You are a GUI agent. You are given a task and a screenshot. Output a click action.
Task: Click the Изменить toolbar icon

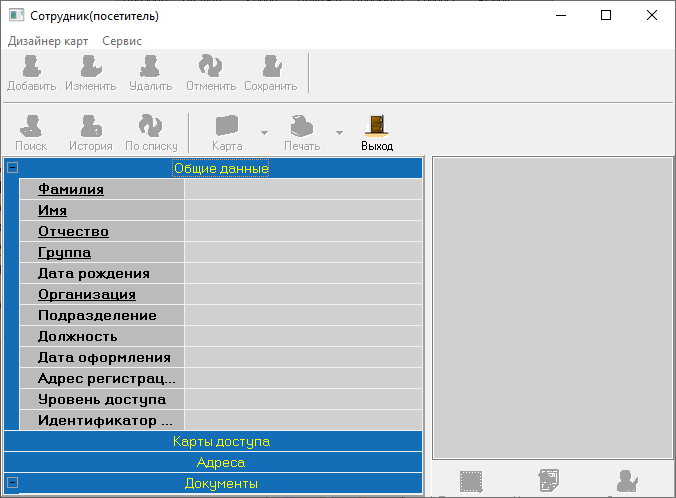point(91,66)
